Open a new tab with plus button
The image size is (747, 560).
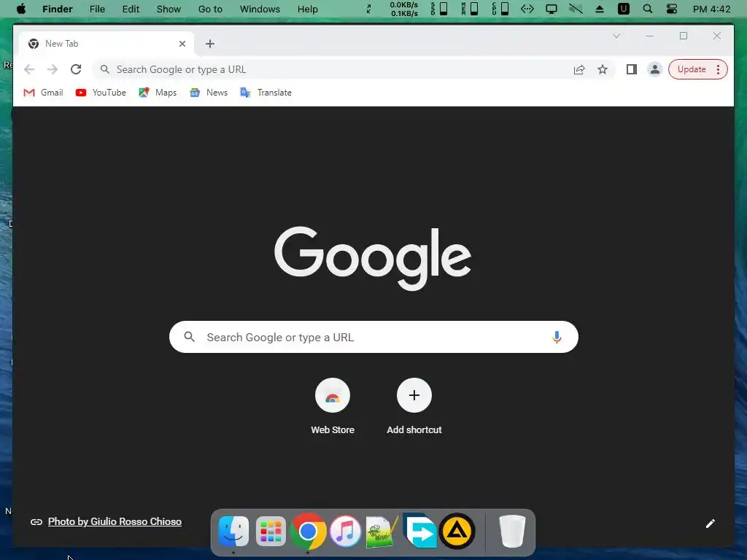pos(210,44)
